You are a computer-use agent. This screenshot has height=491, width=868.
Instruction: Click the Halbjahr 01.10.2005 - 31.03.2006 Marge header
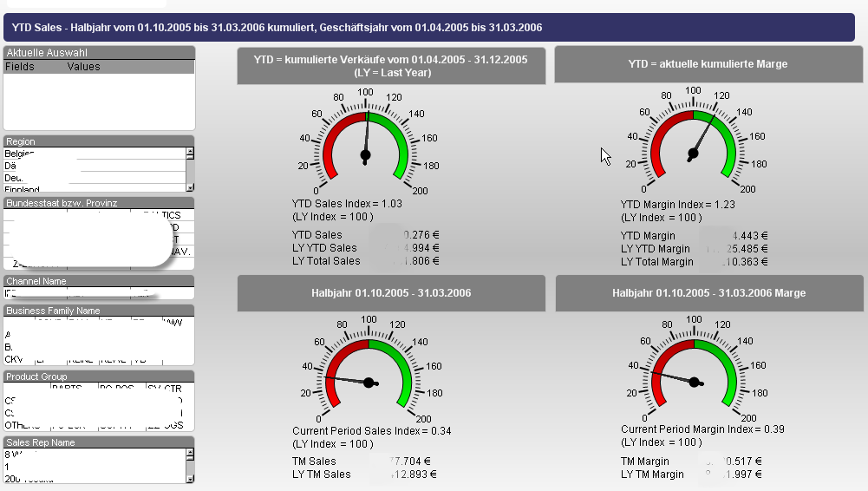coord(708,293)
